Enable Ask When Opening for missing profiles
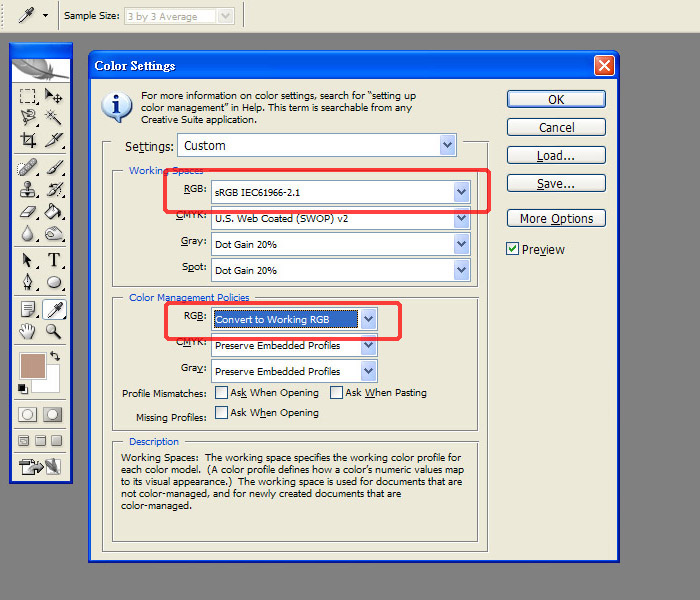Screen dimensions: 700x600 coord(221,412)
